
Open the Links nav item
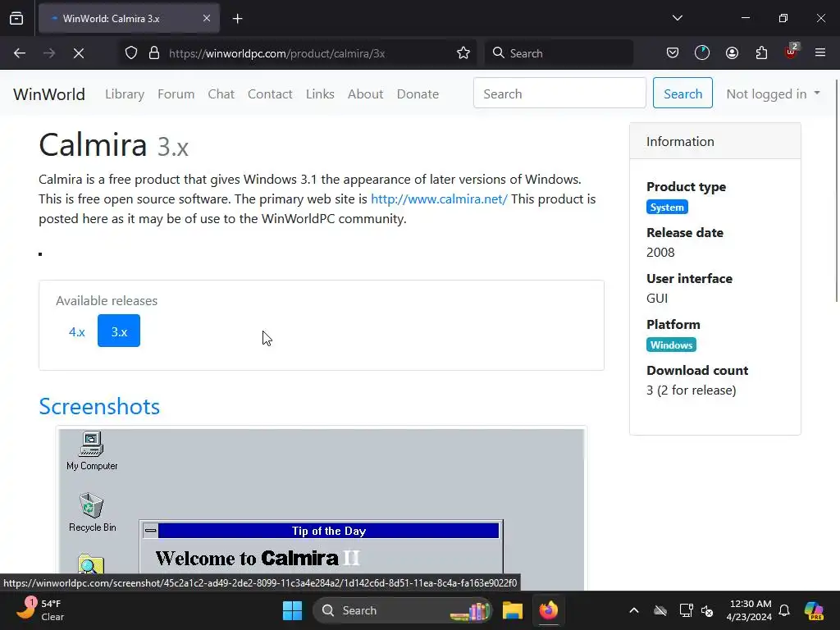(x=320, y=94)
